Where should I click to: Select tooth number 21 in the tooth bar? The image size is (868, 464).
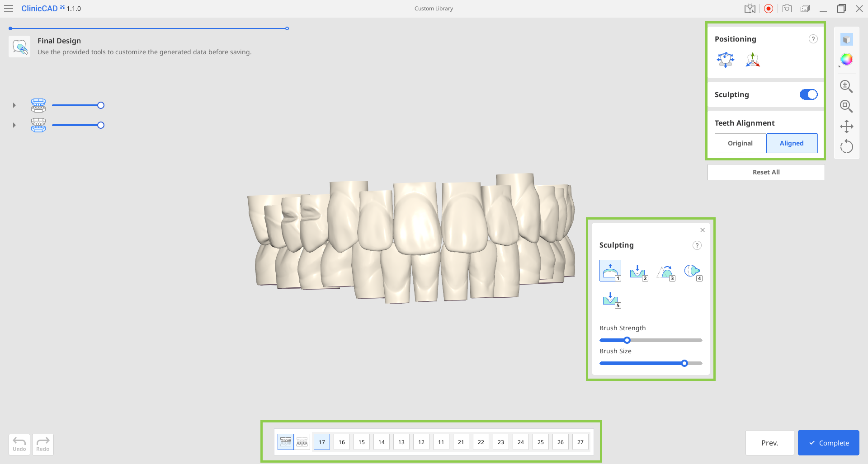(x=461, y=442)
